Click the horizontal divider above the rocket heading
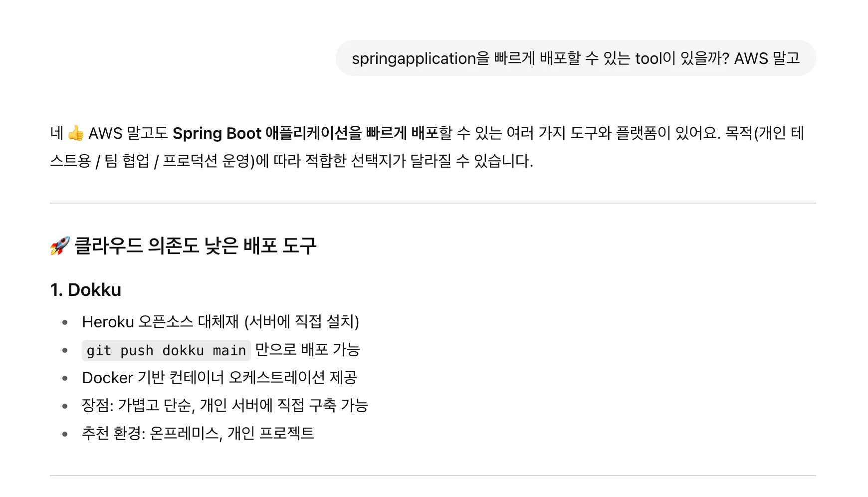 click(433, 203)
